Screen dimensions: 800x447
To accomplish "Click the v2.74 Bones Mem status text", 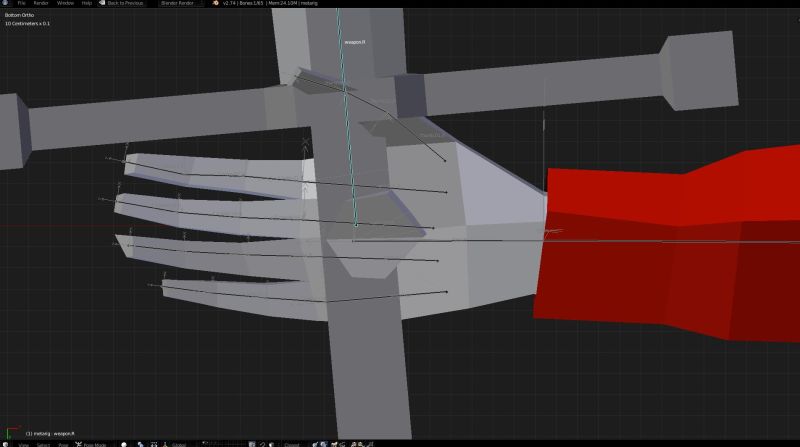I will (x=270, y=3).
